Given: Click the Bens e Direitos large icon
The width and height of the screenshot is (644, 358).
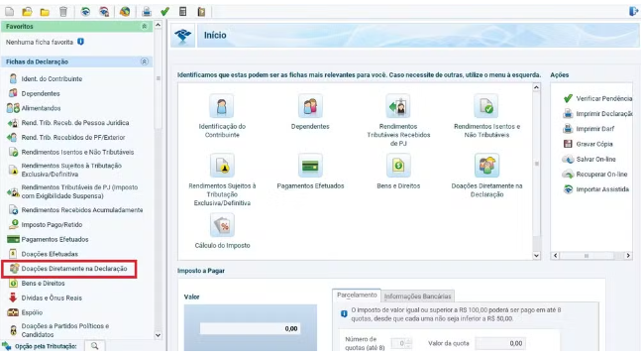Looking at the screenshot, I should tap(398, 166).
